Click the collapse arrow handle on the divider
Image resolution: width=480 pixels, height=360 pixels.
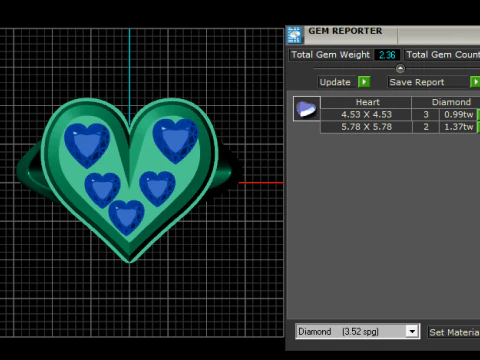[x=400, y=68]
